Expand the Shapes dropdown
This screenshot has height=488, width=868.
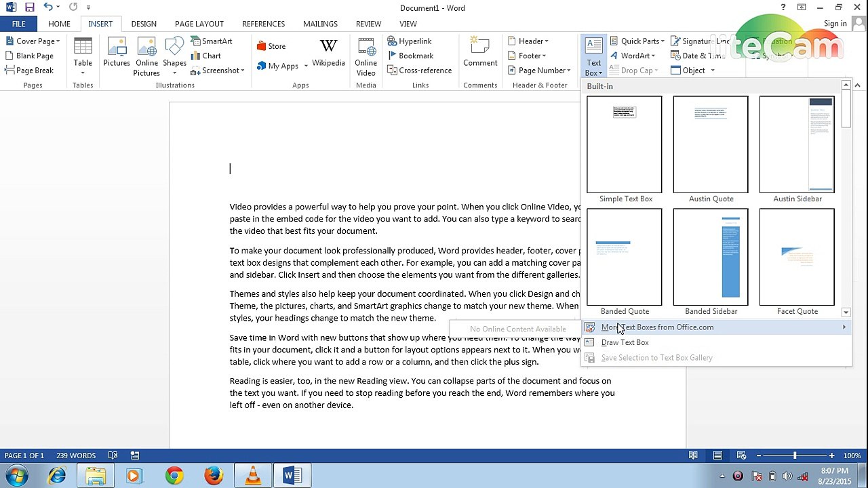coord(174,56)
